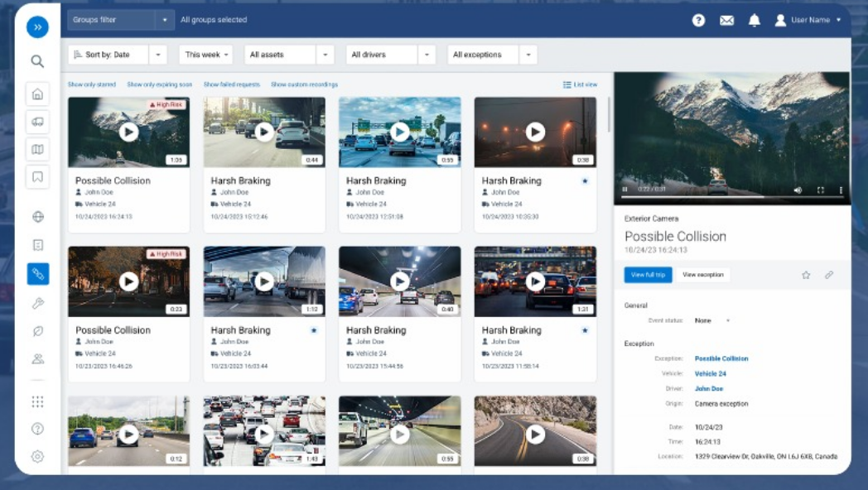Open the map icon in sidebar
Viewport: 868px width, 490px height.
(x=37, y=150)
